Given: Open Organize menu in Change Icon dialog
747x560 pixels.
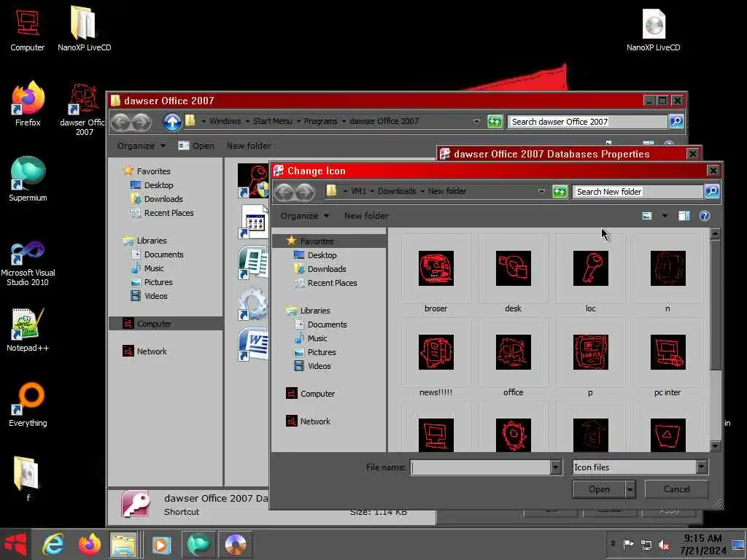Looking at the screenshot, I should coord(304,216).
